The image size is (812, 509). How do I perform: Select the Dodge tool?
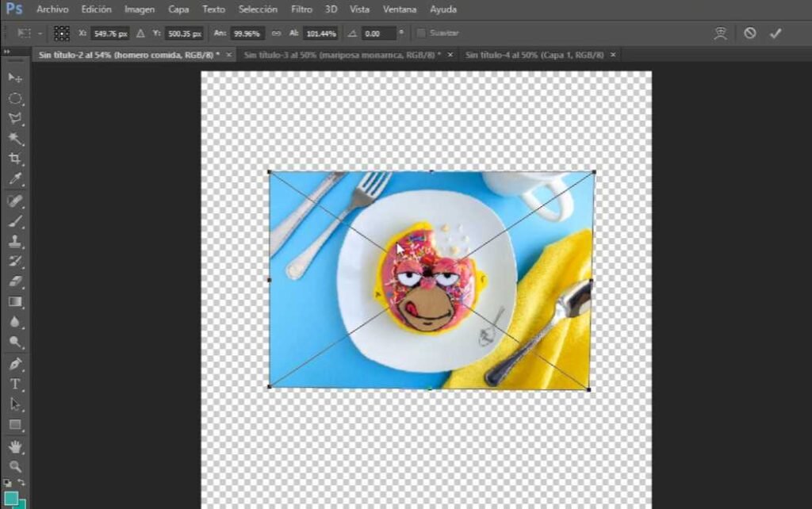click(15, 342)
